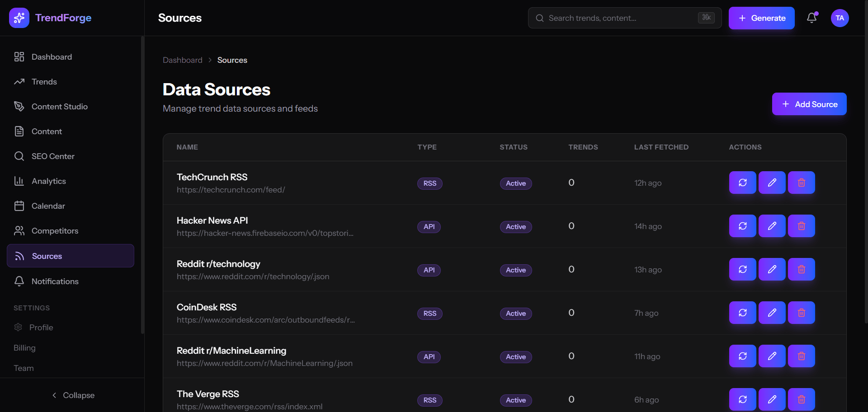The height and width of the screenshot is (412, 868).
Task: Click the Add Source button
Action: tap(809, 104)
